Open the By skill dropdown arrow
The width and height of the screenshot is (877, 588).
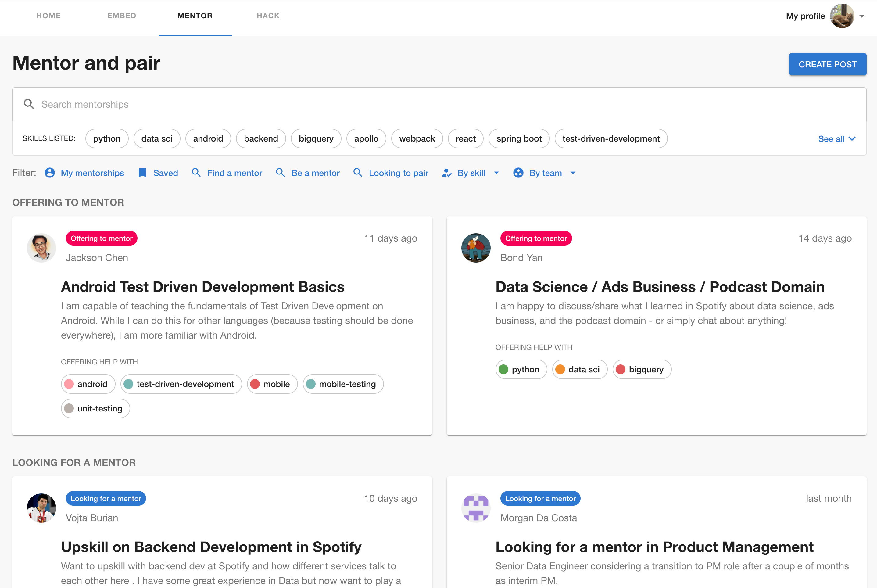[496, 173]
